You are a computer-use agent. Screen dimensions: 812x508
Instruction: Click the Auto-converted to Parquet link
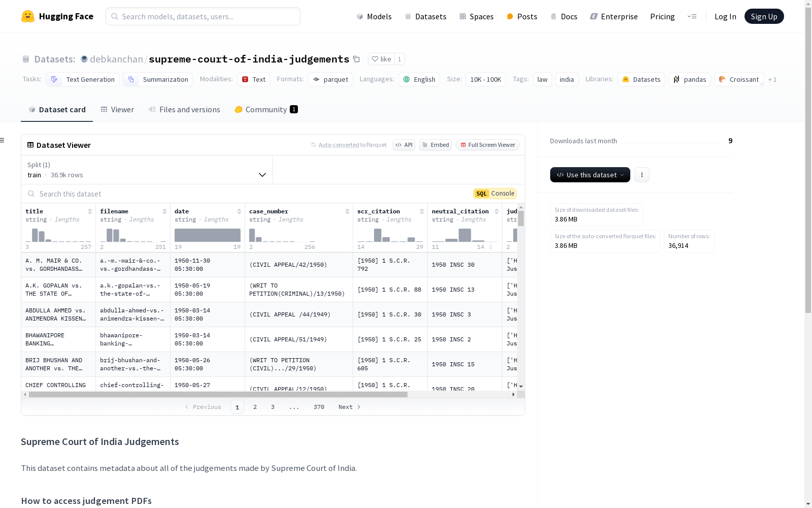pos(349,145)
